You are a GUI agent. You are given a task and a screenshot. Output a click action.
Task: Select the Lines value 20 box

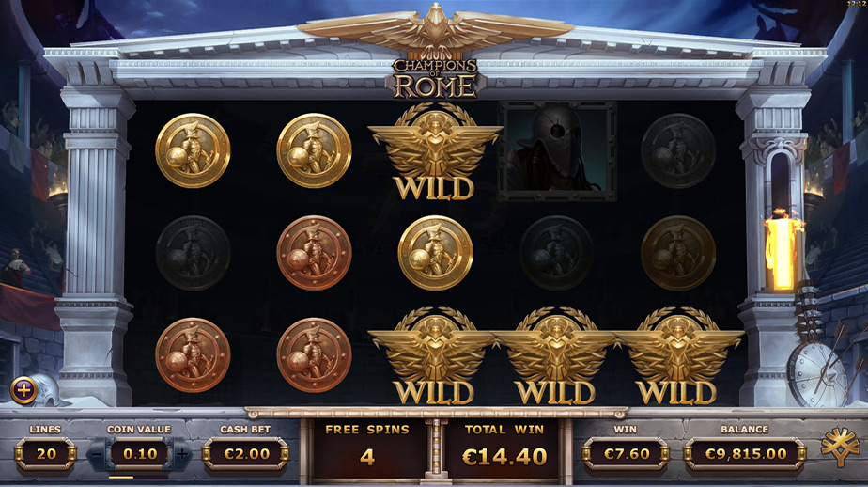[x=45, y=454]
